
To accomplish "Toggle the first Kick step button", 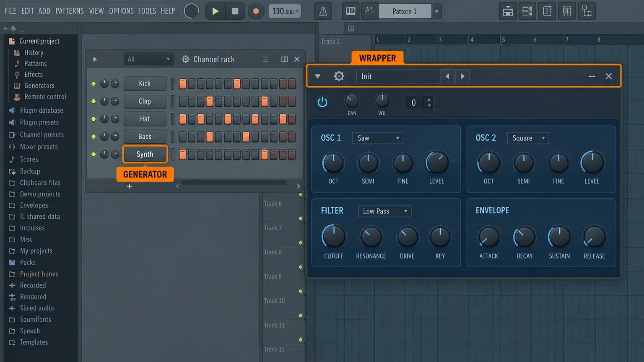I will pyautogui.click(x=183, y=84).
